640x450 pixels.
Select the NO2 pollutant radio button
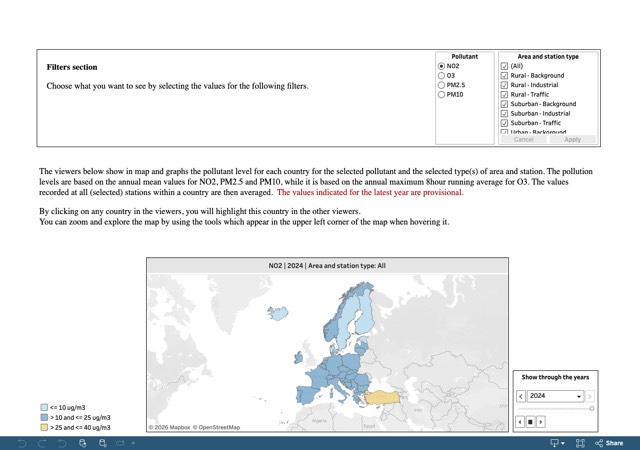pyautogui.click(x=441, y=66)
